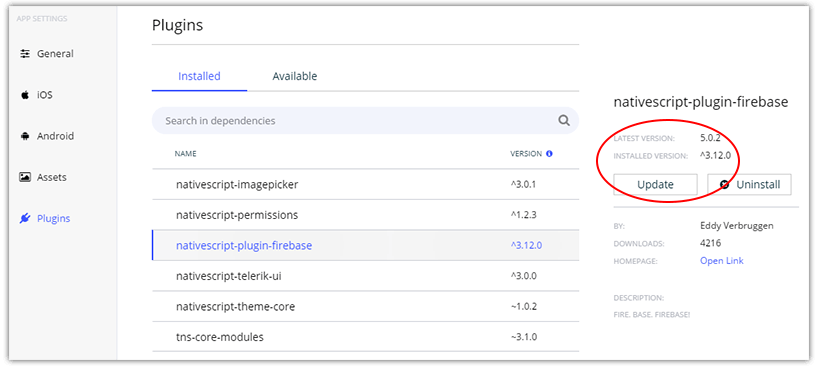Click the NAME column header
Image resolution: width=818 pixels, height=369 pixels.
[185, 154]
